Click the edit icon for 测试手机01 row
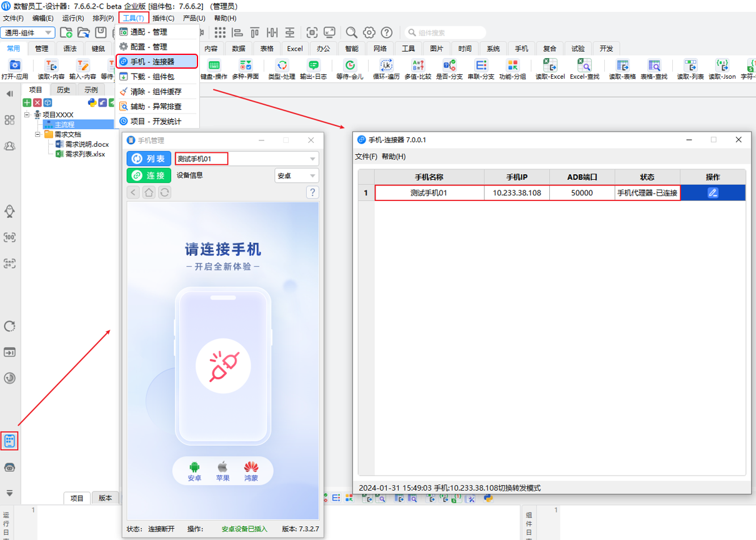Screen dimensions: 756x540 click(x=712, y=193)
